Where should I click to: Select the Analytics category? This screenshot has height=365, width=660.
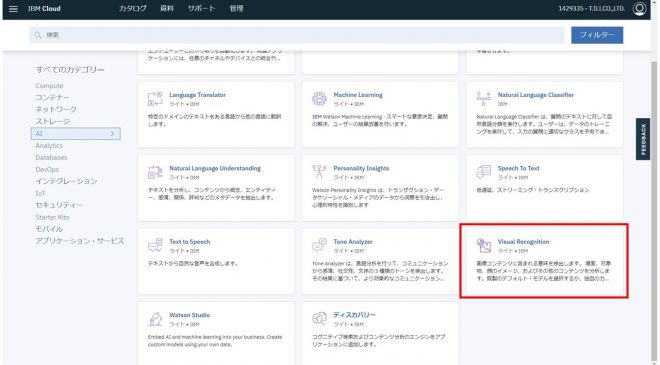pos(49,145)
